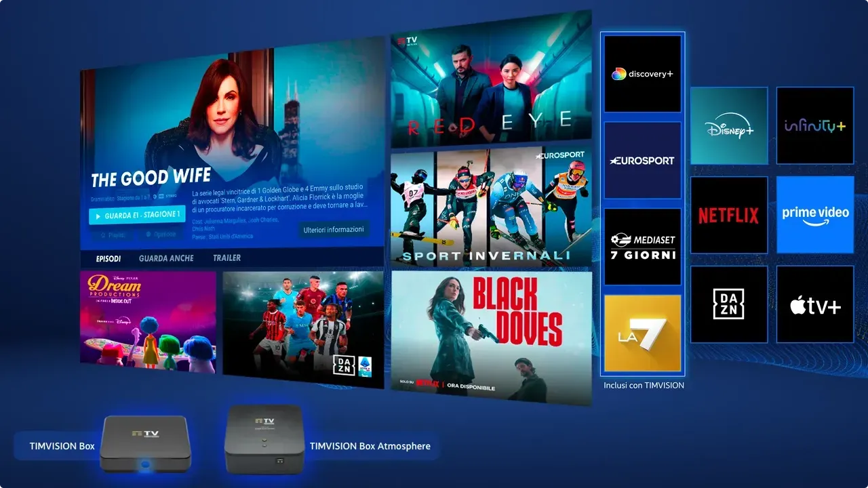The height and width of the screenshot is (488, 868).
Task: Open the Mediaset 7 Giorni tile
Action: (642, 247)
